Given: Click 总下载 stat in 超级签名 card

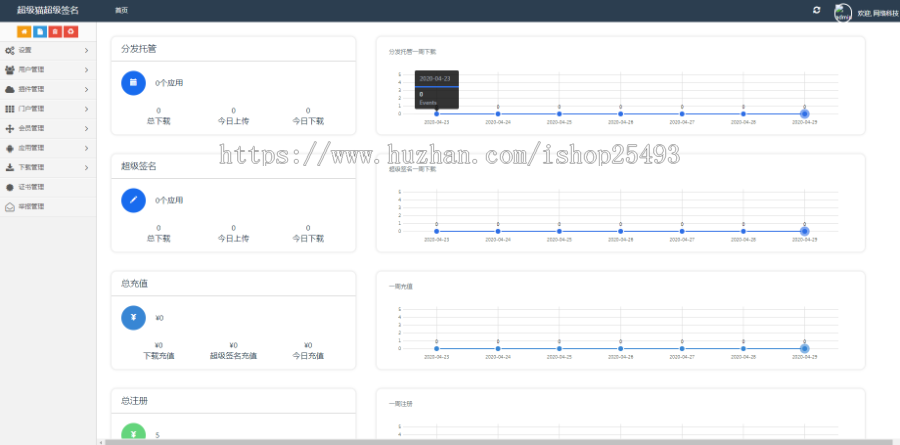Looking at the screenshot, I should point(158,233).
